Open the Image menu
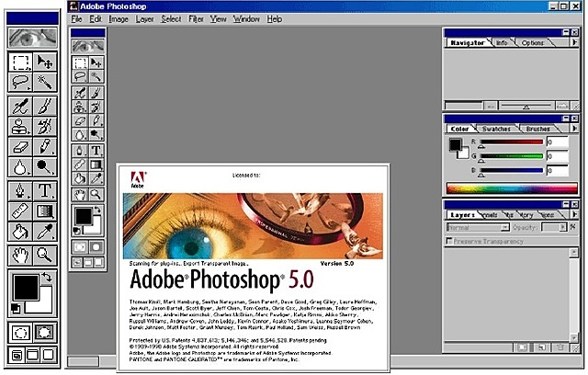 point(119,19)
